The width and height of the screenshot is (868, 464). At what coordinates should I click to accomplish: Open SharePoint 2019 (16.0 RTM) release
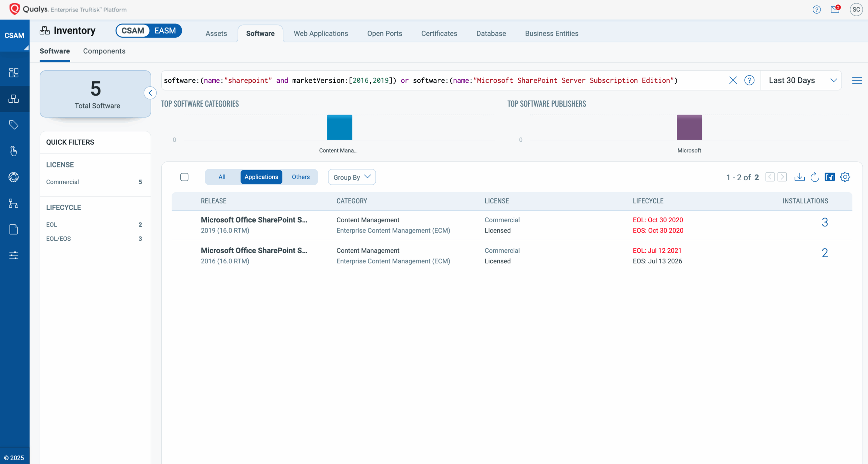[254, 220]
